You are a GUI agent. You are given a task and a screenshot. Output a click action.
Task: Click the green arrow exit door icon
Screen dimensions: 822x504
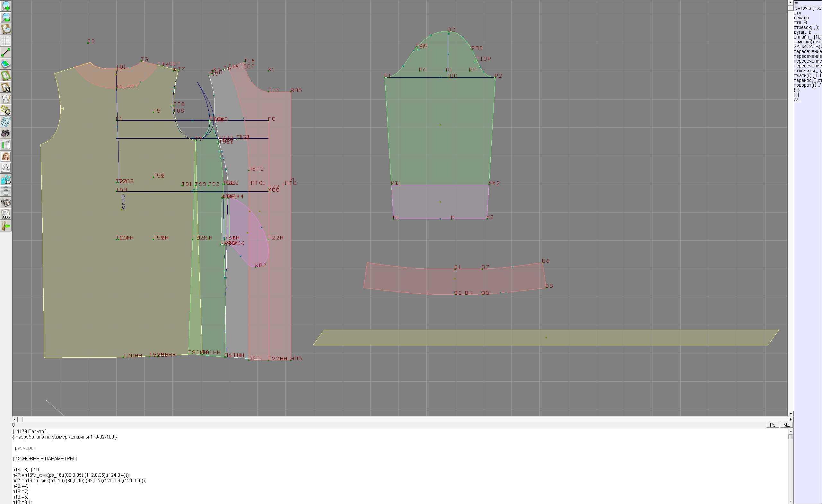point(6,226)
